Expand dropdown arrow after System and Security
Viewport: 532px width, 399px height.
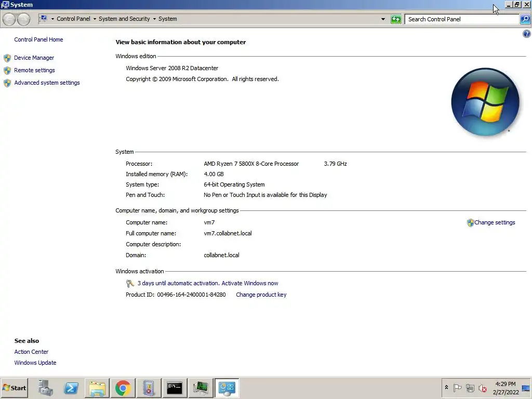154,19
